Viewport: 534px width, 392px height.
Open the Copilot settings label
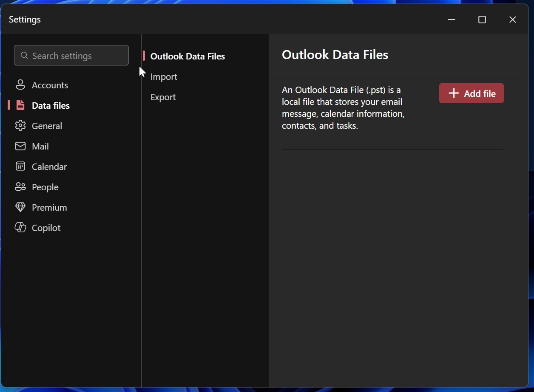[46, 228]
